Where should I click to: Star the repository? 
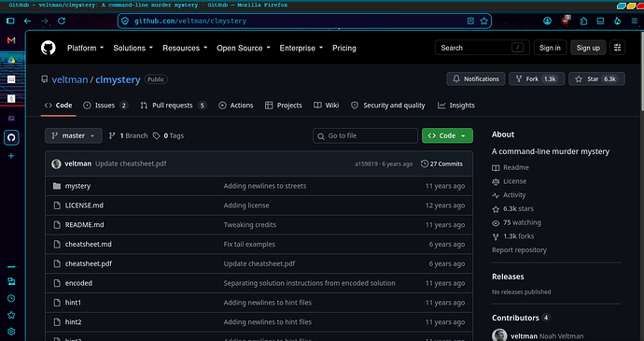(x=596, y=79)
